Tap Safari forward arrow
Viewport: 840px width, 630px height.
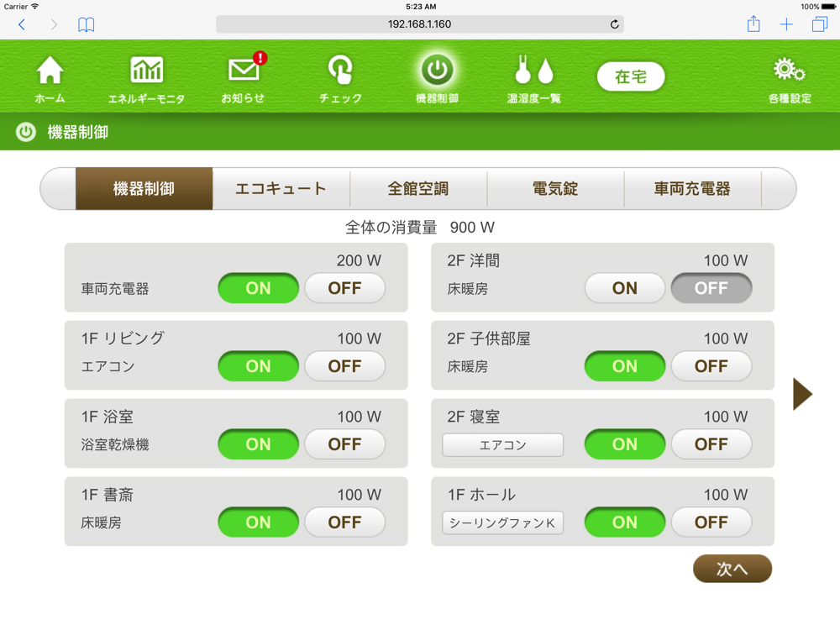(54, 24)
